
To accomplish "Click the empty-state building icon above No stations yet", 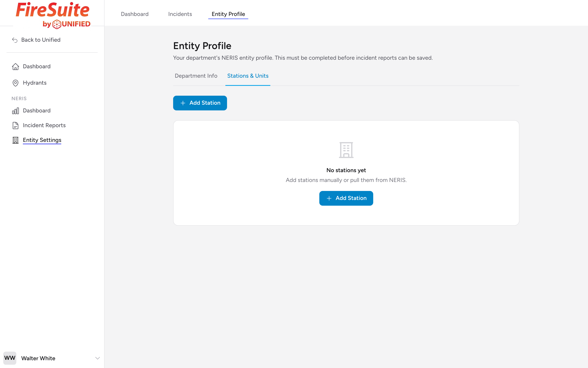I will pyautogui.click(x=346, y=150).
